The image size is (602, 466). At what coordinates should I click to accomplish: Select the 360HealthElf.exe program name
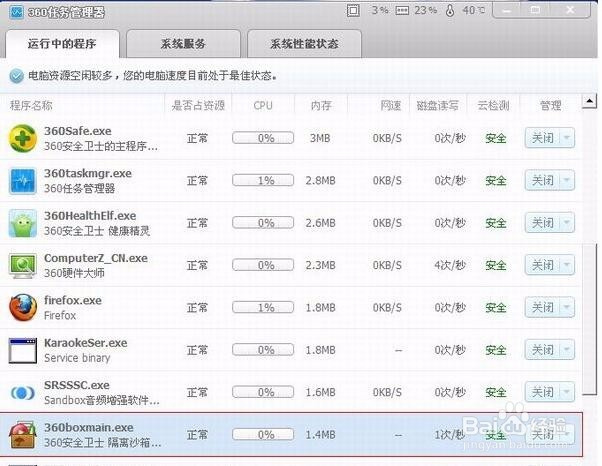point(90,216)
